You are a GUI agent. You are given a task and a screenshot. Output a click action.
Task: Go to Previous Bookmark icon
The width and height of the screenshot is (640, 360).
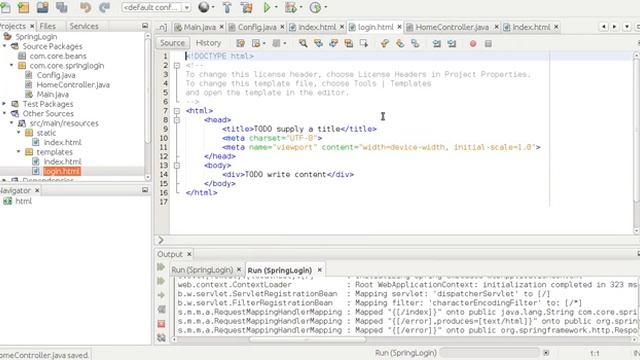tap(384, 43)
